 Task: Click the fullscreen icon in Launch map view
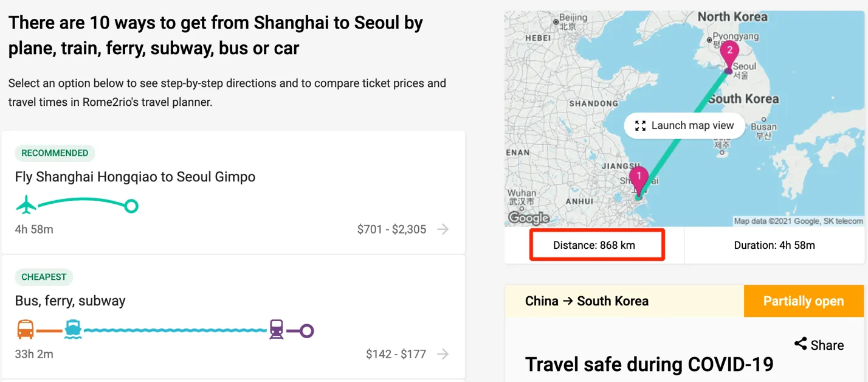click(x=640, y=126)
